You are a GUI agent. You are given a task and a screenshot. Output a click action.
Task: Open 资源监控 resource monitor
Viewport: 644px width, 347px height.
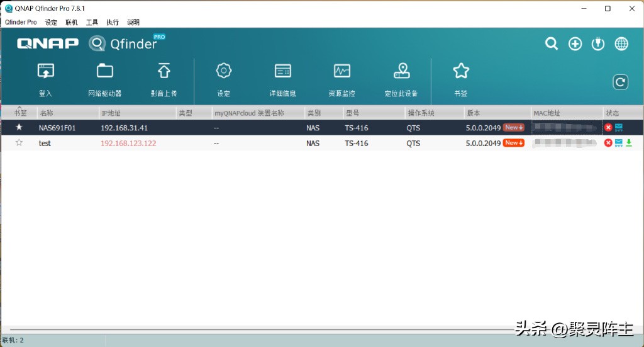(342, 71)
